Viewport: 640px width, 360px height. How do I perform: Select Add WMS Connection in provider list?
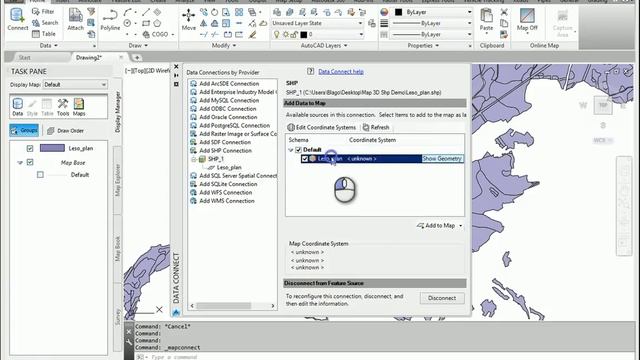222,201
